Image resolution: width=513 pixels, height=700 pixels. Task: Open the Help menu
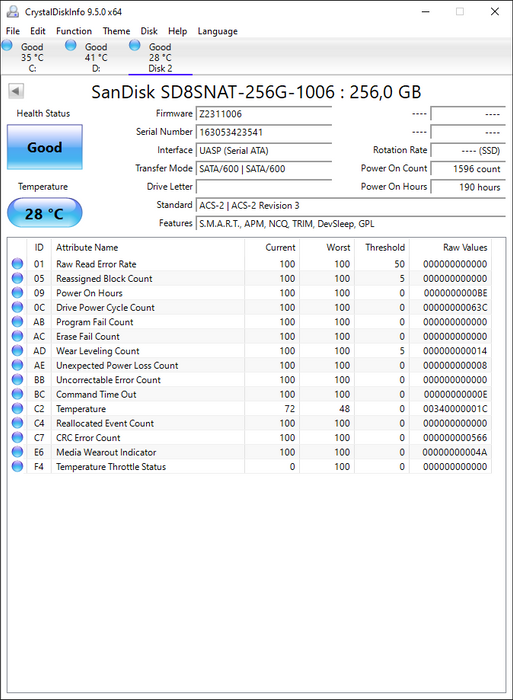point(177,31)
